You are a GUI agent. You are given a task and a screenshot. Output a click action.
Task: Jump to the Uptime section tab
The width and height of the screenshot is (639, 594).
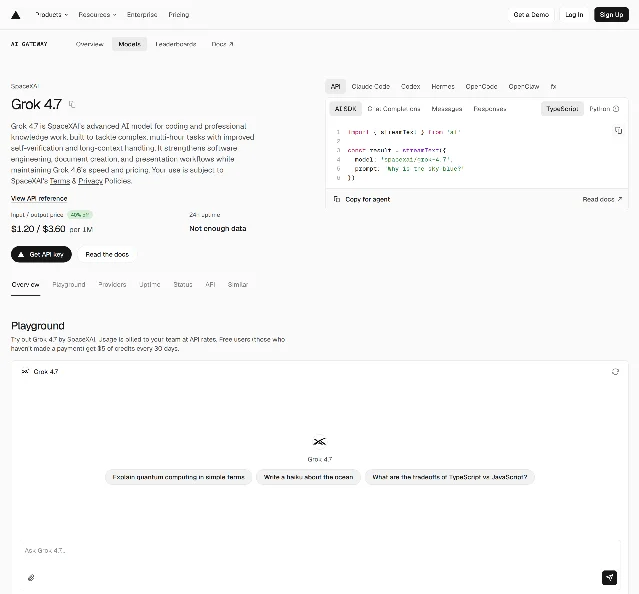pyautogui.click(x=150, y=284)
